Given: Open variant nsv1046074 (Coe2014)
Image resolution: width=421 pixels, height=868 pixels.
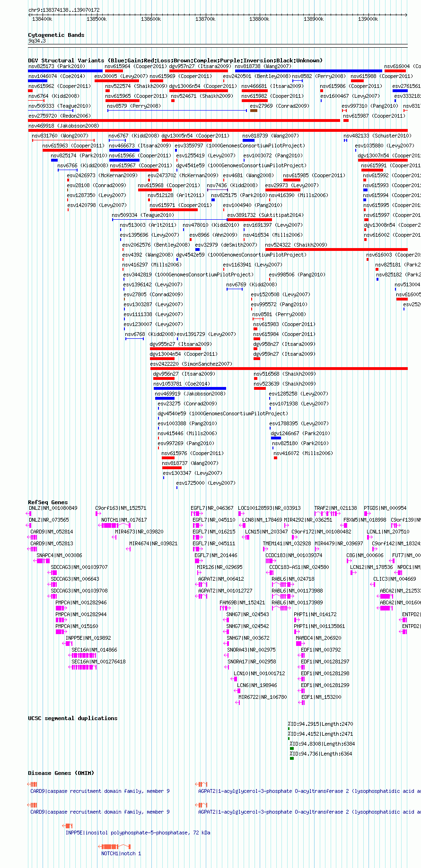Looking at the screenshot, I should coord(57,76).
